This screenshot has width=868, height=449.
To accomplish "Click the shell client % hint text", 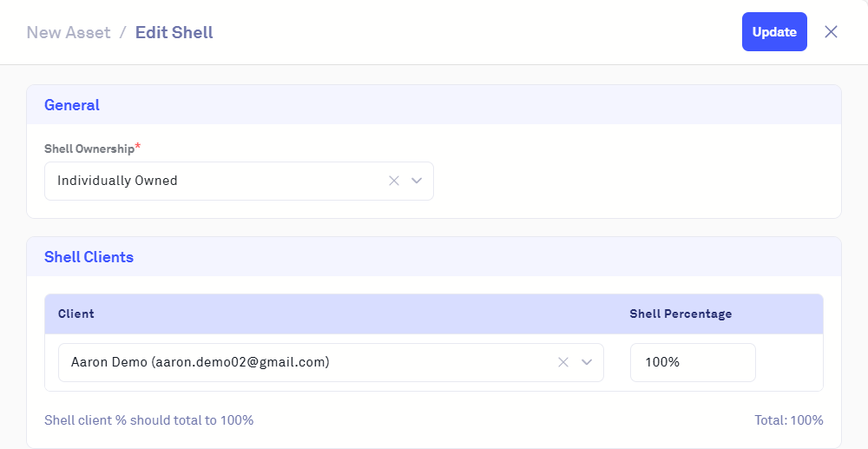I will [148, 420].
